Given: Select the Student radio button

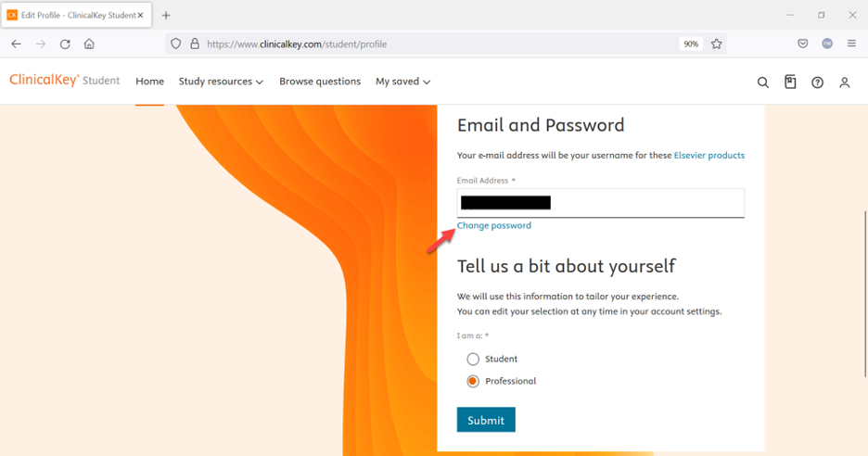Looking at the screenshot, I should pos(473,359).
